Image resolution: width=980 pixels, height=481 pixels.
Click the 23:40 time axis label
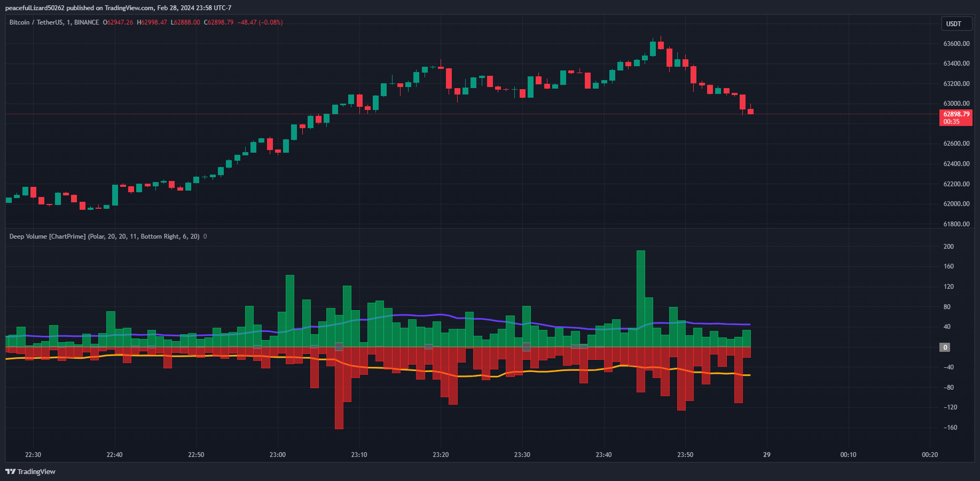(603, 455)
